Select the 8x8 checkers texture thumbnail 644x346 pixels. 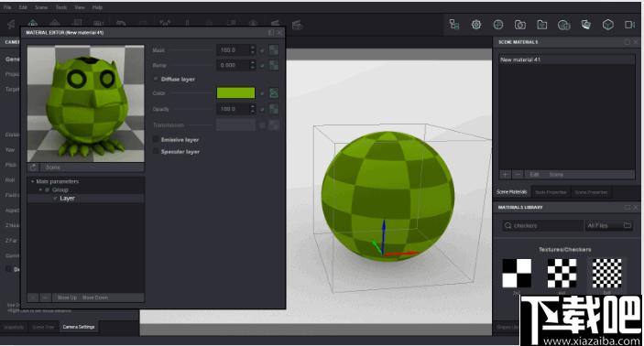[x=607, y=273]
